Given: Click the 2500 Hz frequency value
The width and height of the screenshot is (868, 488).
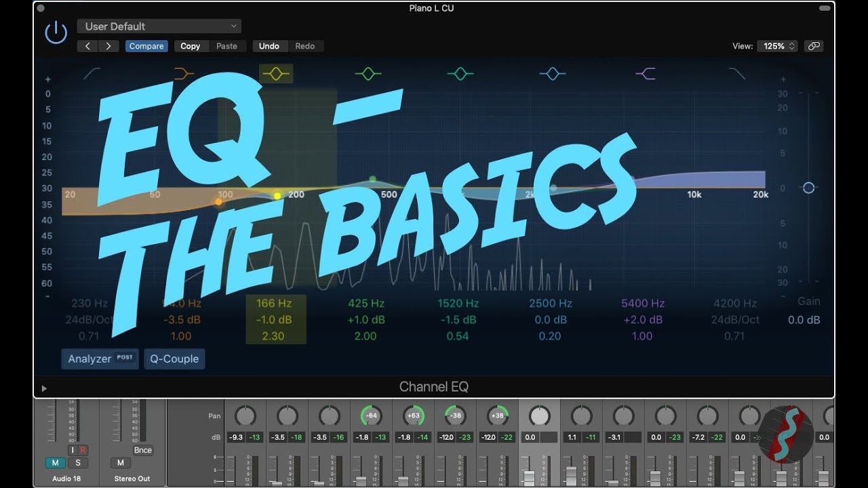Looking at the screenshot, I should pos(551,303).
